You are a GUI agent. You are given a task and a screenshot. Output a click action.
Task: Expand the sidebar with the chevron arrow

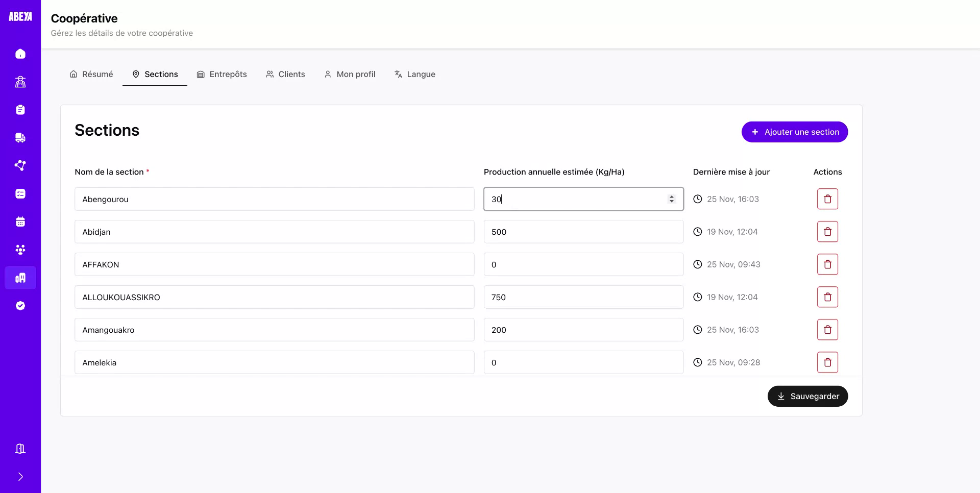pyautogui.click(x=20, y=476)
